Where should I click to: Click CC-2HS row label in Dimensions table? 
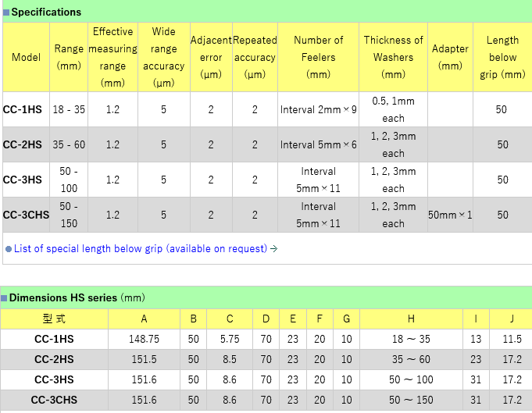[54, 359]
